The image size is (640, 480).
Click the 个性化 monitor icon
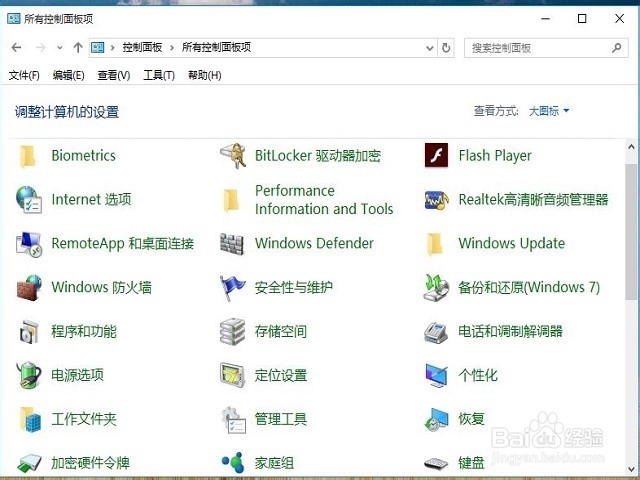coord(436,375)
